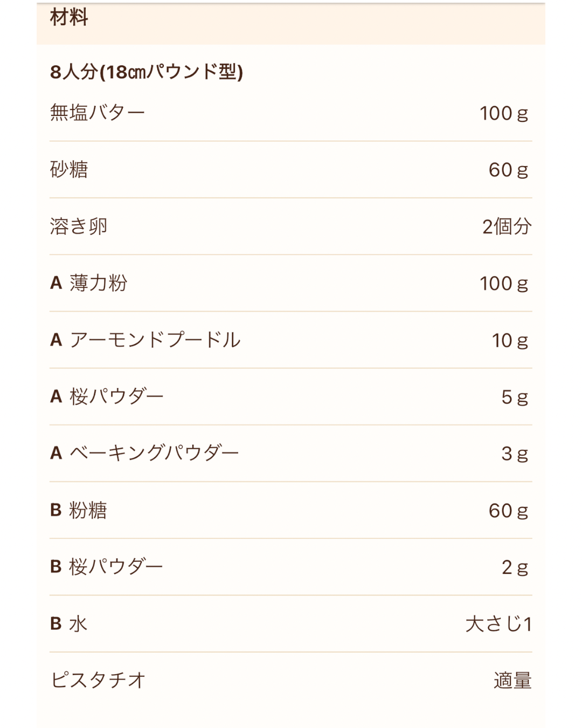
Task: Tap the 3g amount for ベーキングパウダー
Action: pos(515,454)
